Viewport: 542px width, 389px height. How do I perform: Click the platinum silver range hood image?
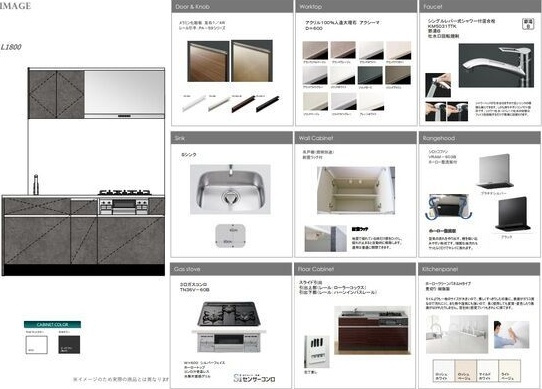pos(496,172)
